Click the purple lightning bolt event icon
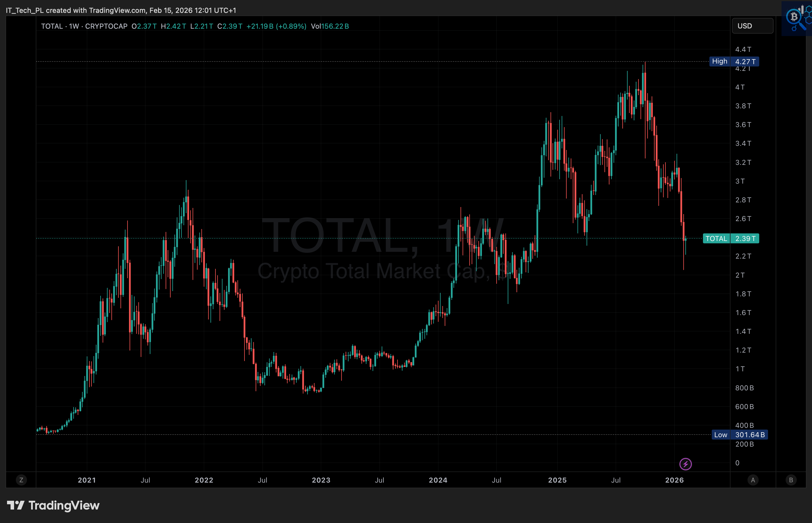 click(685, 464)
